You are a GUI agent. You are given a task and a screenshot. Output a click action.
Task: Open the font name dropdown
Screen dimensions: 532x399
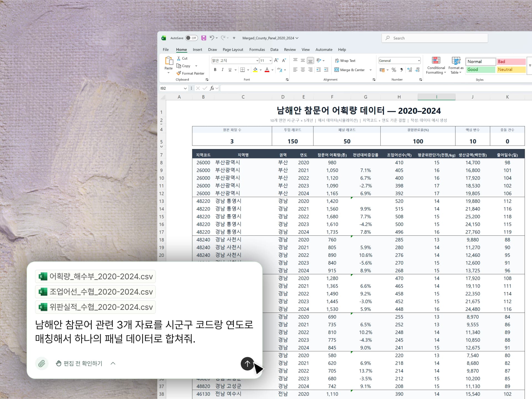[258, 60]
